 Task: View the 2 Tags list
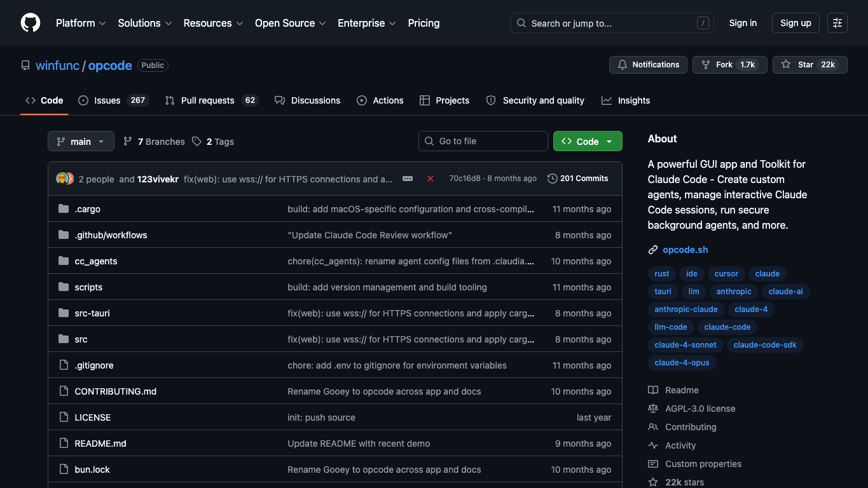point(213,142)
